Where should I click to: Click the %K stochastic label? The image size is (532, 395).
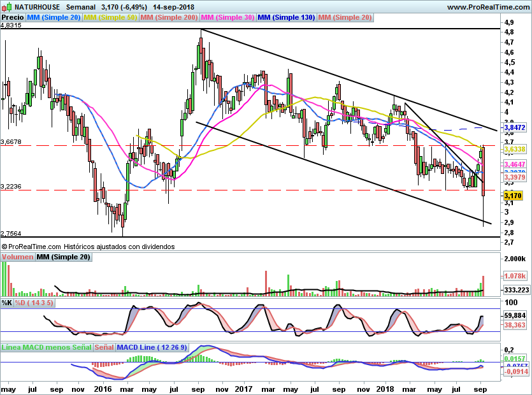[x=7, y=303]
